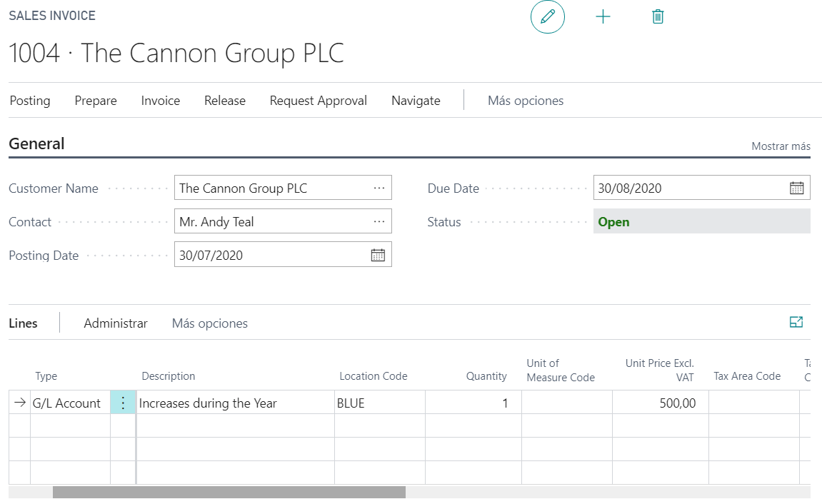The height and width of the screenshot is (504, 822).
Task: Expand Más opciones in the Lines section
Action: (x=210, y=323)
